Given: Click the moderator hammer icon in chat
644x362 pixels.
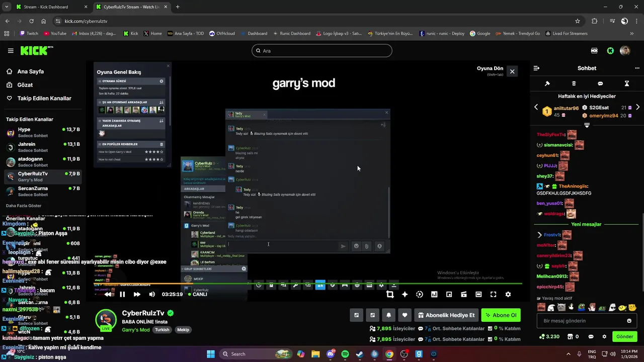Looking at the screenshot, I should [x=547, y=83].
